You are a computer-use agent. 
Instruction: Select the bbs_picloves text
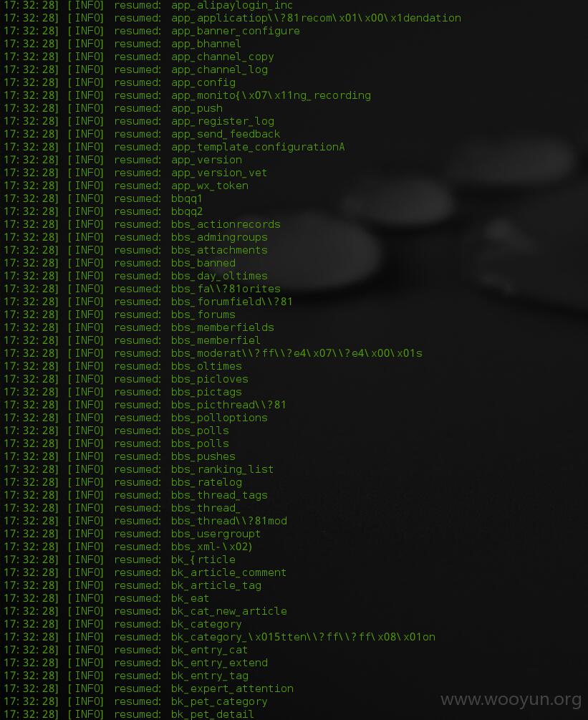[210, 379]
